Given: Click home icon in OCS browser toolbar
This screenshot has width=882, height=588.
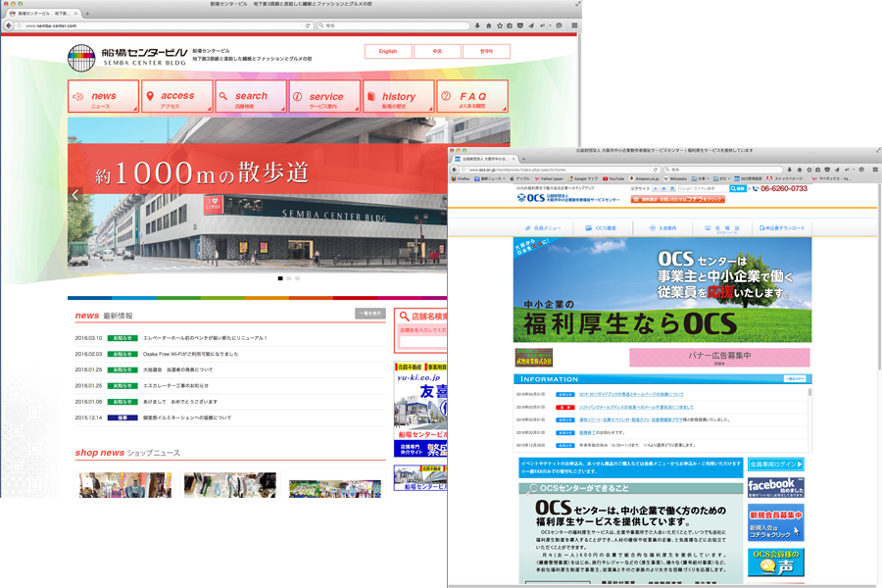Looking at the screenshot, I should 800,170.
